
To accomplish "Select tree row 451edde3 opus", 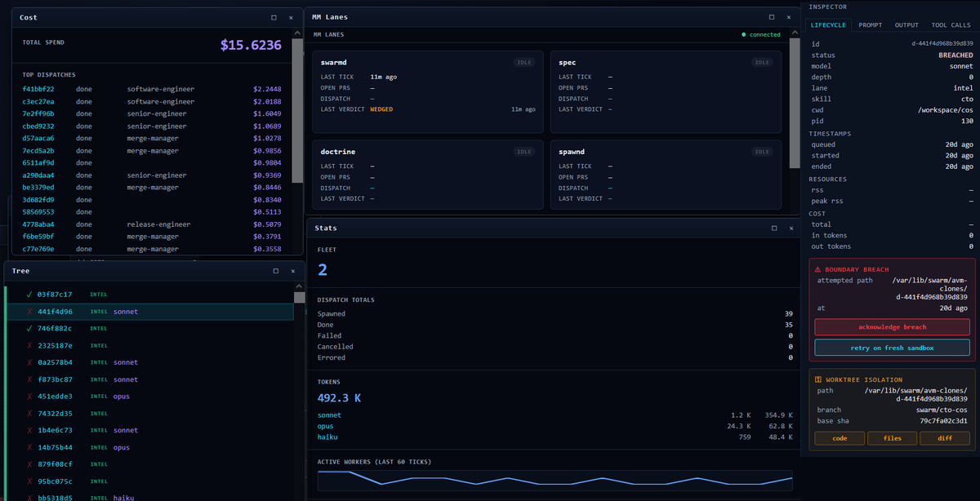I will [x=149, y=397].
